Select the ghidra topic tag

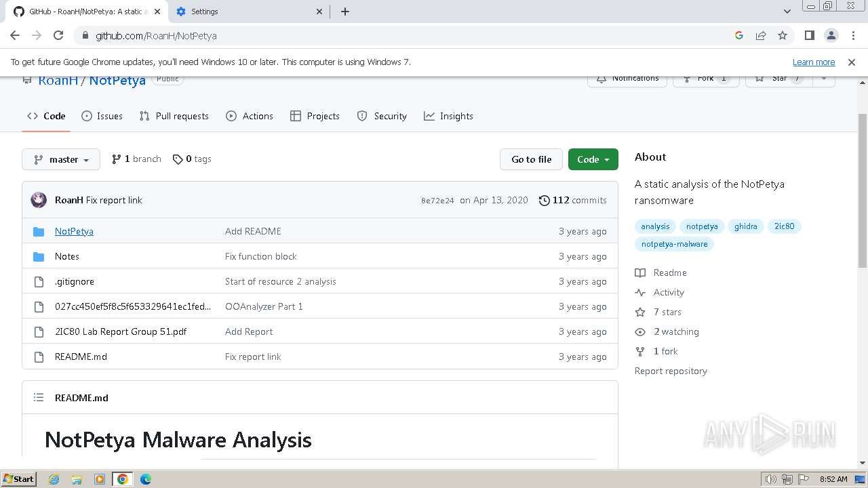(746, 226)
